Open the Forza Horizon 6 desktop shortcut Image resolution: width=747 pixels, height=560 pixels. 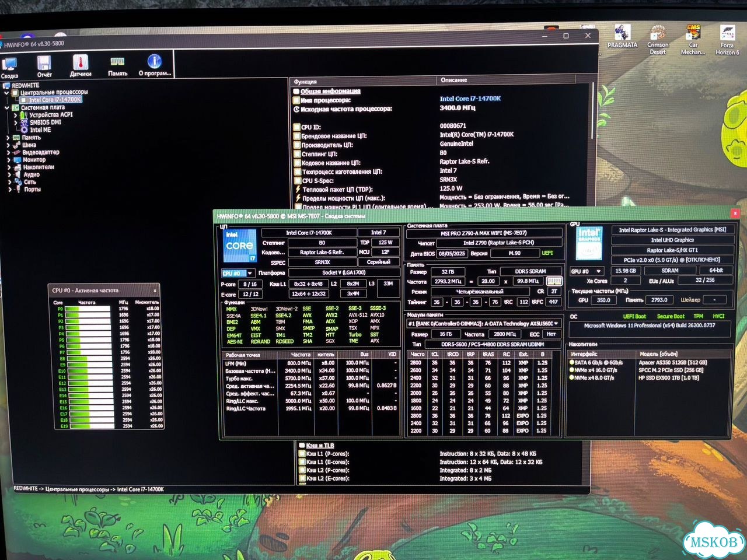(x=727, y=40)
